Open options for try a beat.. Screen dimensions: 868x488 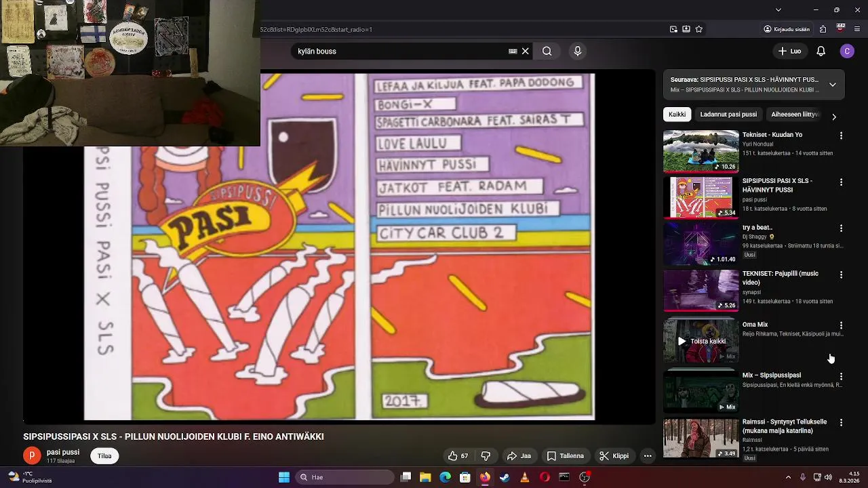[x=841, y=228]
